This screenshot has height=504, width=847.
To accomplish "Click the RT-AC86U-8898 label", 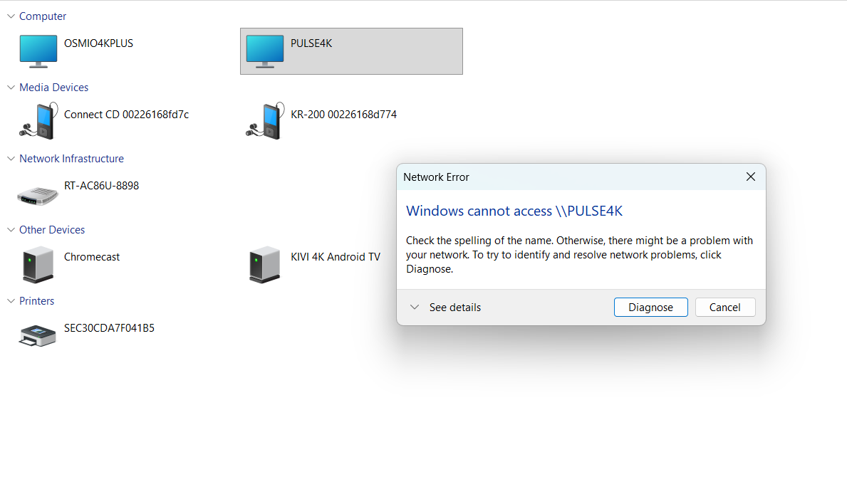I will (102, 186).
